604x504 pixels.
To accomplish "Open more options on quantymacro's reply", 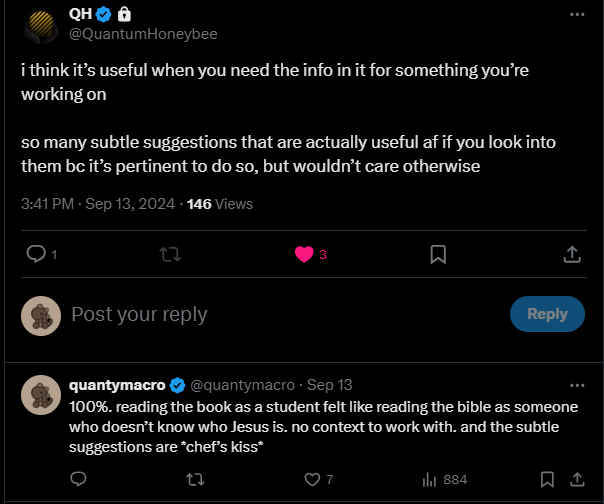I will tap(577, 385).
